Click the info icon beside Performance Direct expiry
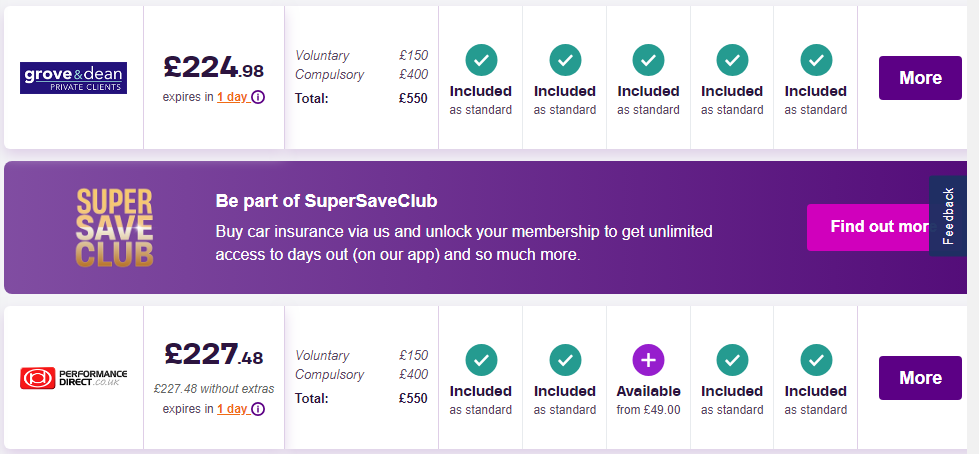979x454 pixels. (258, 409)
